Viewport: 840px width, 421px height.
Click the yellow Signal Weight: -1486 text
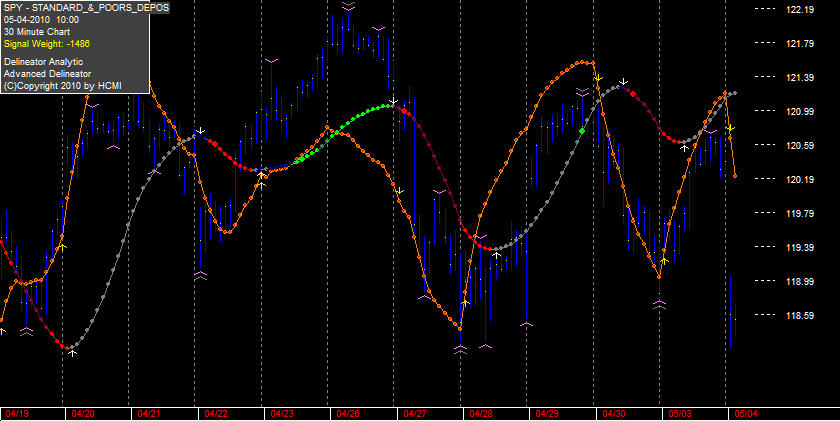[47, 44]
